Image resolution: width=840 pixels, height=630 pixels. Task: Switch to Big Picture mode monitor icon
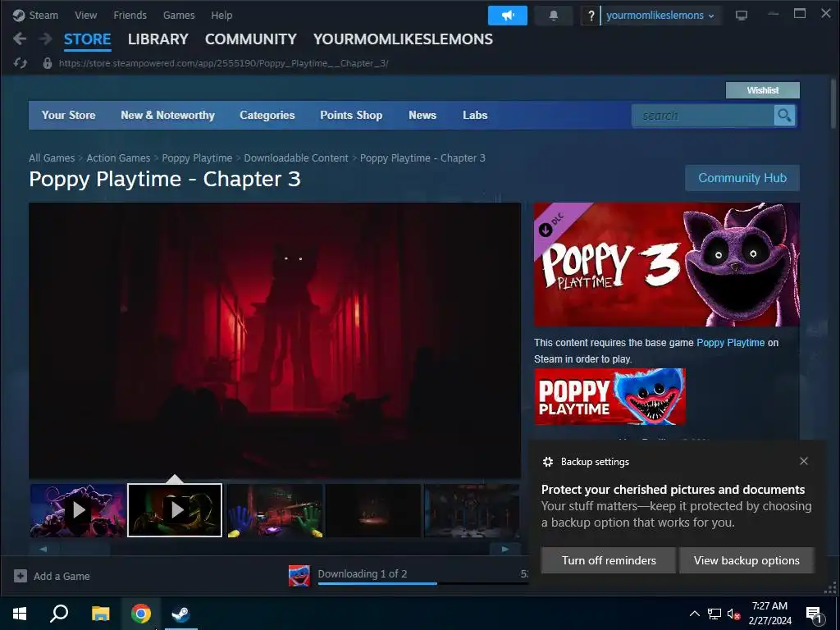(x=742, y=16)
